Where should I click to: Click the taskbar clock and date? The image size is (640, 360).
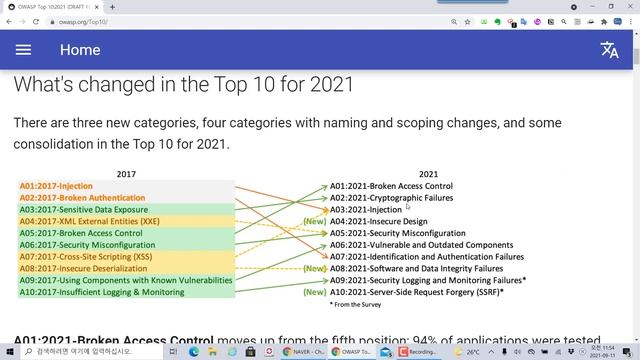click(x=602, y=351)
